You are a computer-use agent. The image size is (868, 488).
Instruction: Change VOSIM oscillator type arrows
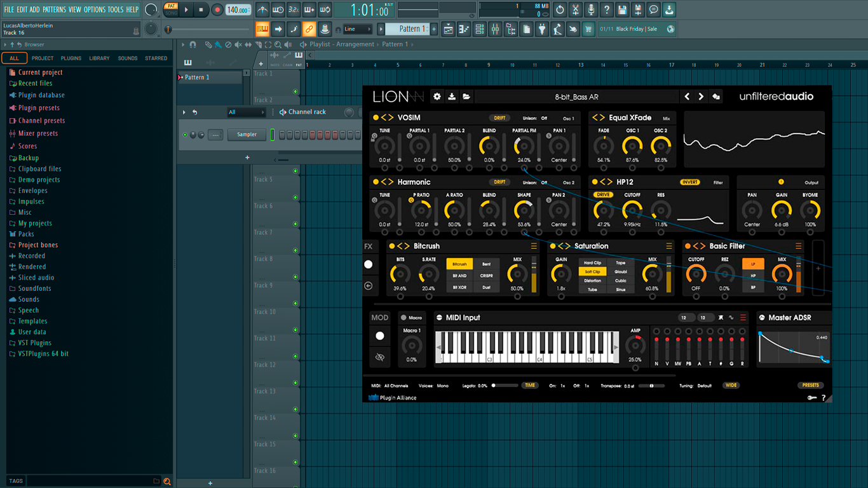(387, 118)
